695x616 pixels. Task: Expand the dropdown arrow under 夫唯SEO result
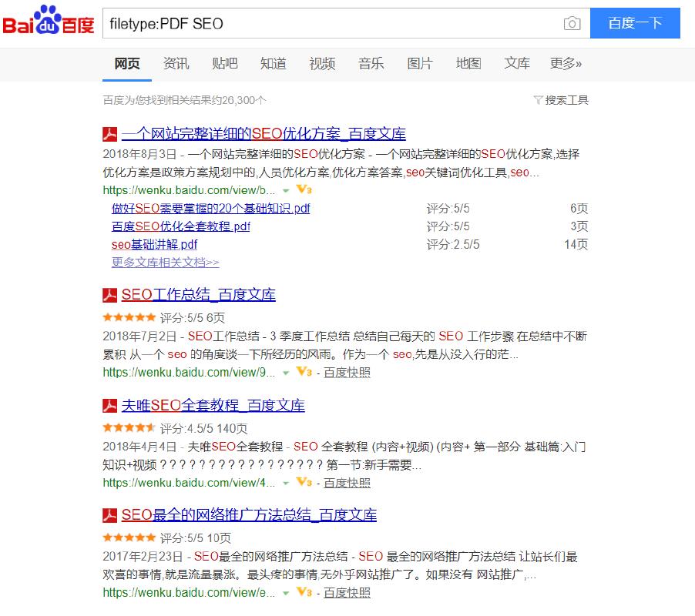tap(284, 483)
